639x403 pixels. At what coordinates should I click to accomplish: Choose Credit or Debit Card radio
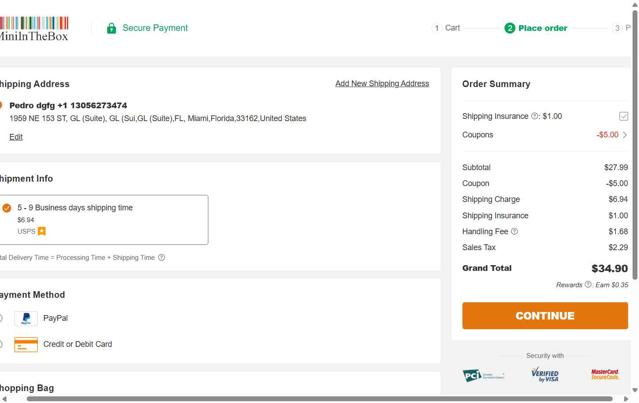click(1, 344)
